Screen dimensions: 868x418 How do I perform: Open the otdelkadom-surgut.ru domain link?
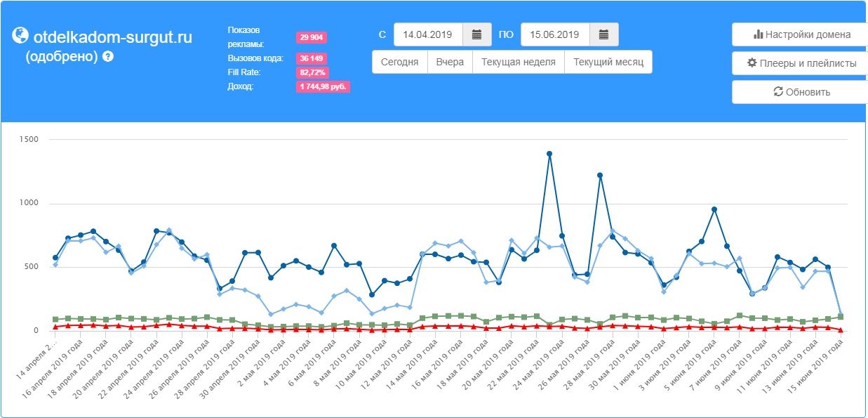click(x=112, y=37)
